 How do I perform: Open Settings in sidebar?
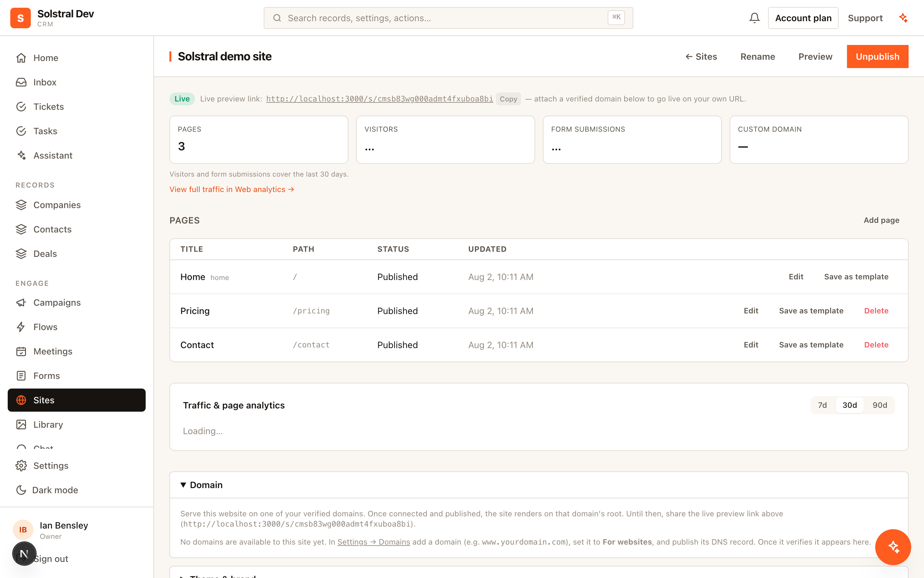coord(76,466)
